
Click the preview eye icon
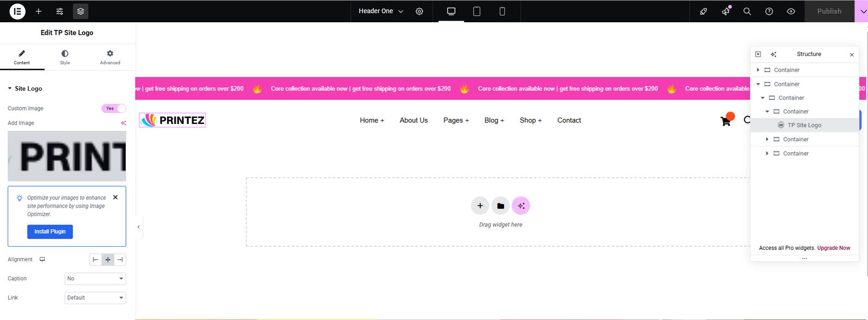click(791, 11)
